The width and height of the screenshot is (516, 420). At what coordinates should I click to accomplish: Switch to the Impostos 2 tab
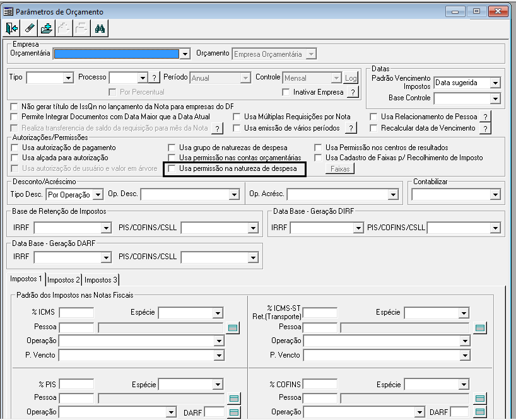tap(64, 280)
